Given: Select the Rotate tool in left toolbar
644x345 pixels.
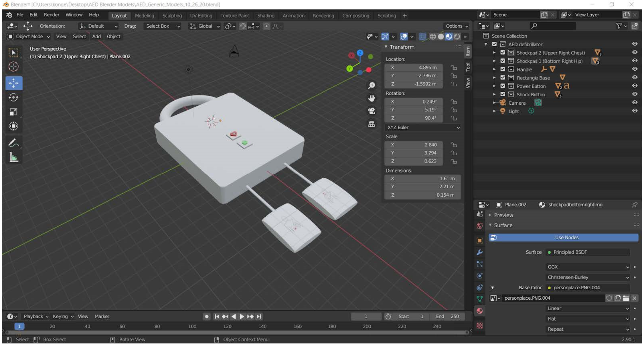Looking at the screenshot, I should pos(13,97).
